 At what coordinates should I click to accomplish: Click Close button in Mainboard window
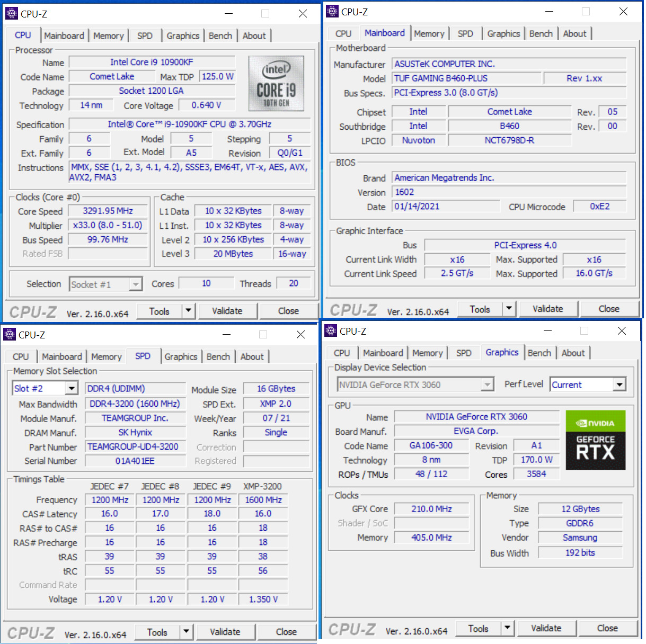pyautogui.click(x=609, y=309)
